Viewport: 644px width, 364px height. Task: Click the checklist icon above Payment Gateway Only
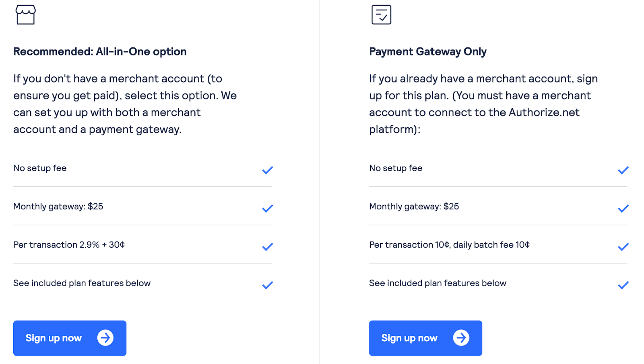[381, 15]
